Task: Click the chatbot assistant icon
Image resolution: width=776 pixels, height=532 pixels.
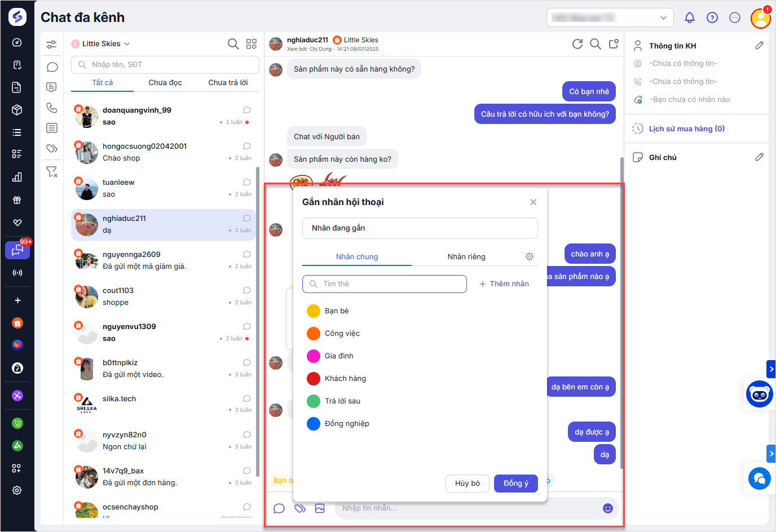Action: pos(759,394)
